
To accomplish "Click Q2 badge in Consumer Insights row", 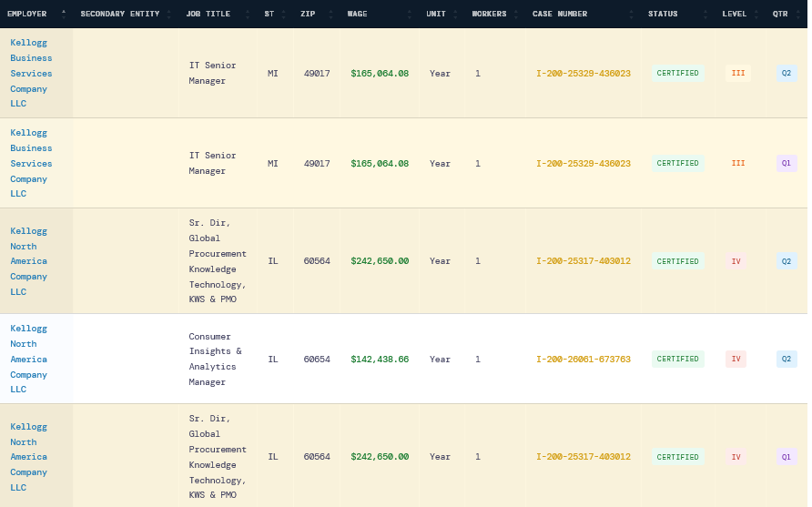I will [787, 359].
